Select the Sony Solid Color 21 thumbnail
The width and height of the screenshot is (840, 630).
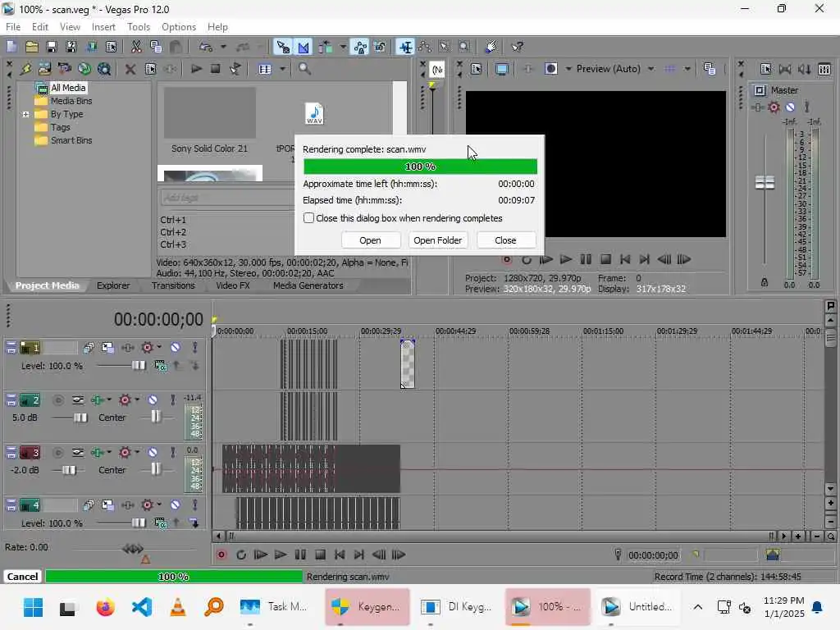[209, 113]
